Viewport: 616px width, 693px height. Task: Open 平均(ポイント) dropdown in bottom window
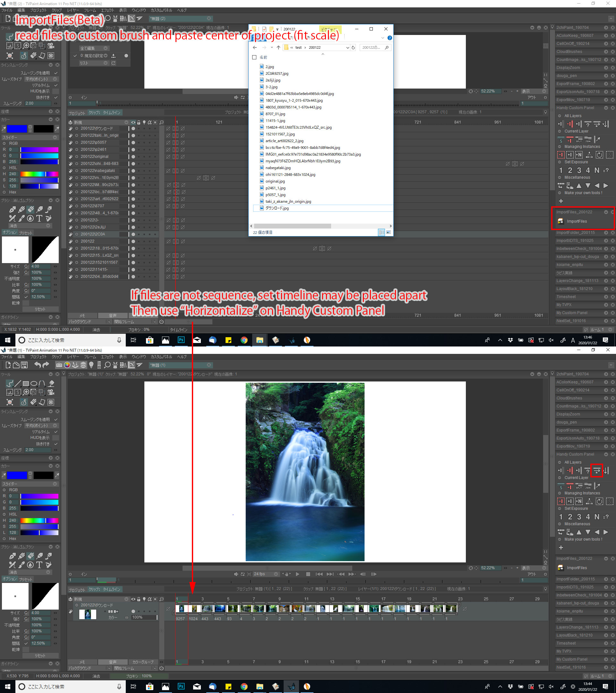[41, 425]
